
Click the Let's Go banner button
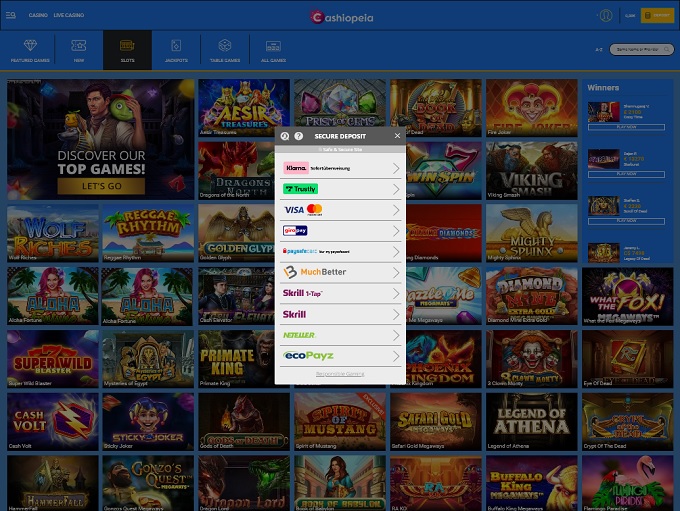tap(101, 186)
